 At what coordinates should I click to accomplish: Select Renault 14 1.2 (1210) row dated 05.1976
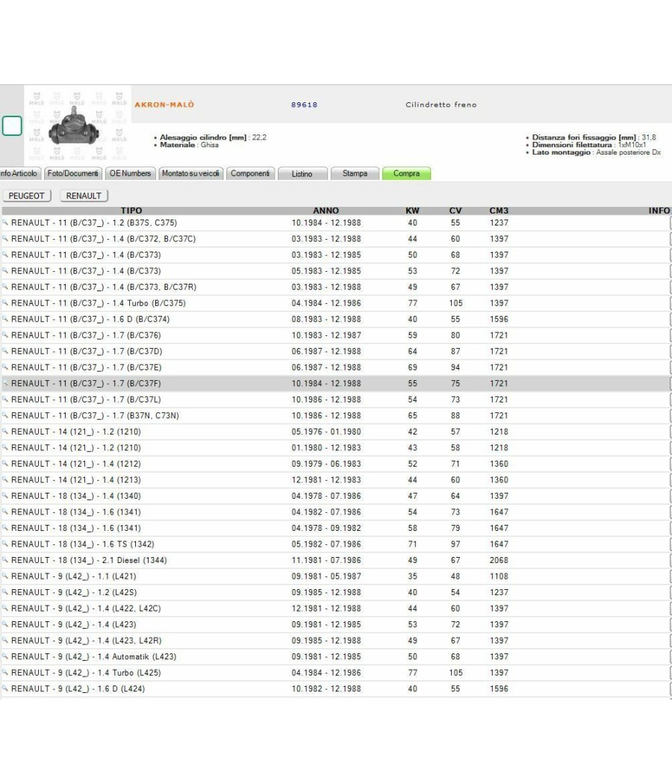[336, 432]
